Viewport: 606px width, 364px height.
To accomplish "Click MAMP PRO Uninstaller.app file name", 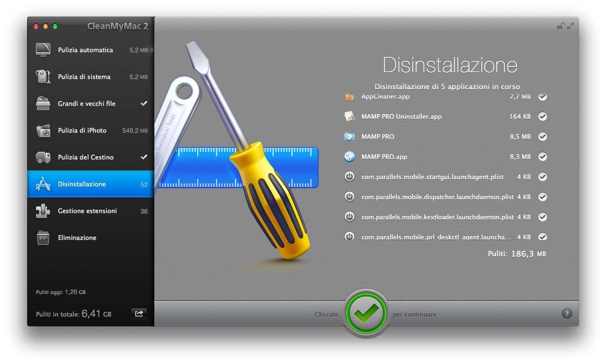I will (x=401, y=116).
